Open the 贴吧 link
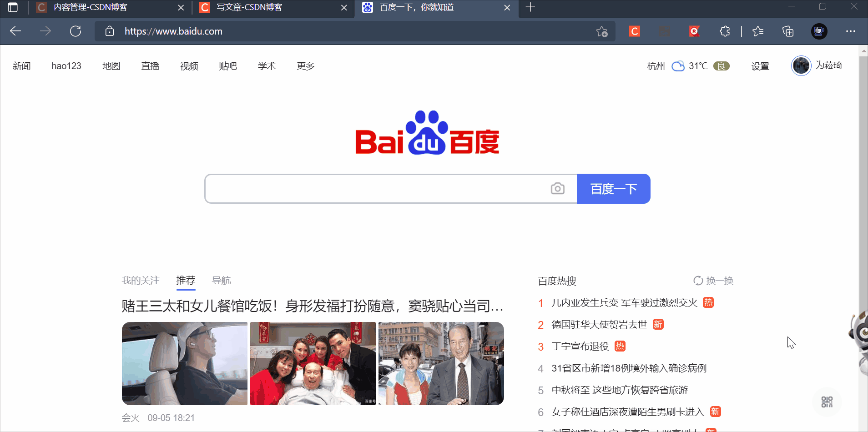Screen dimensions: 868x432 [x=228, y=66]
